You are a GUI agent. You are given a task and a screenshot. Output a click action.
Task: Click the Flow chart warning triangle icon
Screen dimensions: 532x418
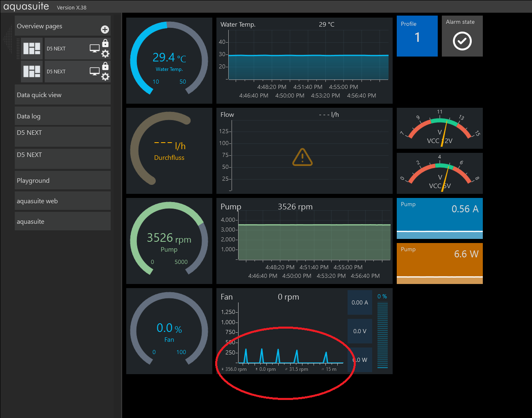pyautogui.click(x=302, y=157)
